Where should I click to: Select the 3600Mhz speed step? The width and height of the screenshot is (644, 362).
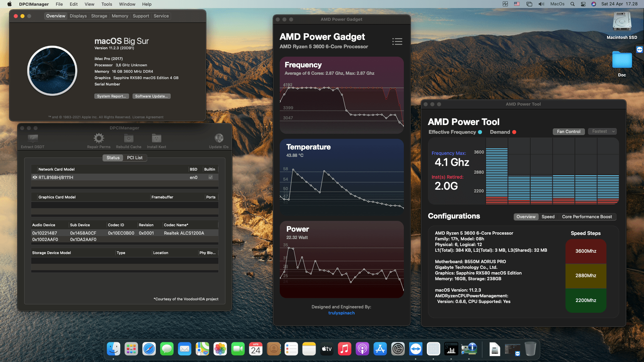(x=586, y=251)
